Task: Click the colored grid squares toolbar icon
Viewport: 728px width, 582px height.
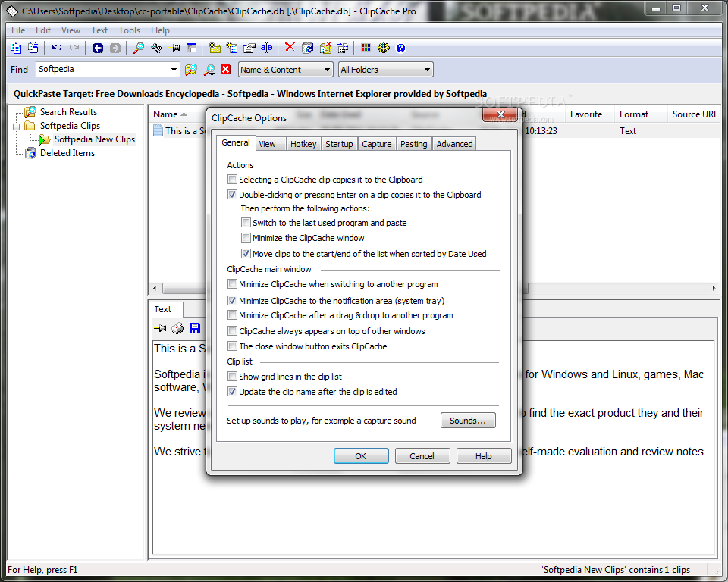Action: [366, 48]
